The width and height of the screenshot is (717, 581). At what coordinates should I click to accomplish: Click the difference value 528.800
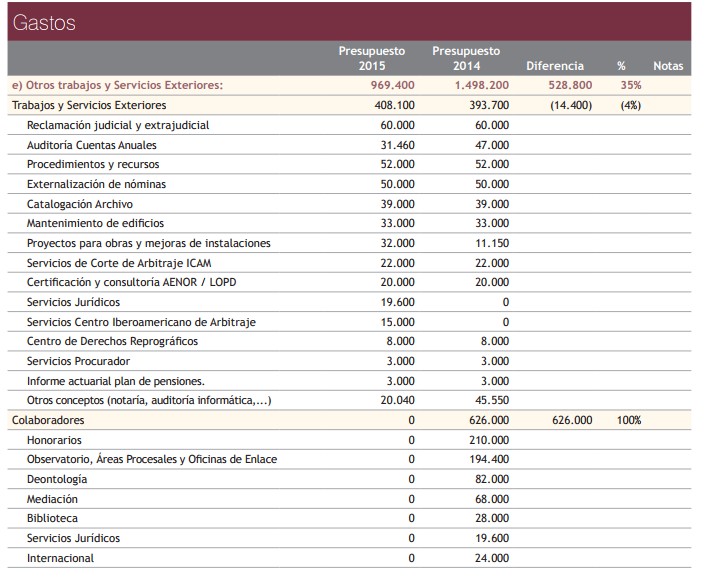570,85
